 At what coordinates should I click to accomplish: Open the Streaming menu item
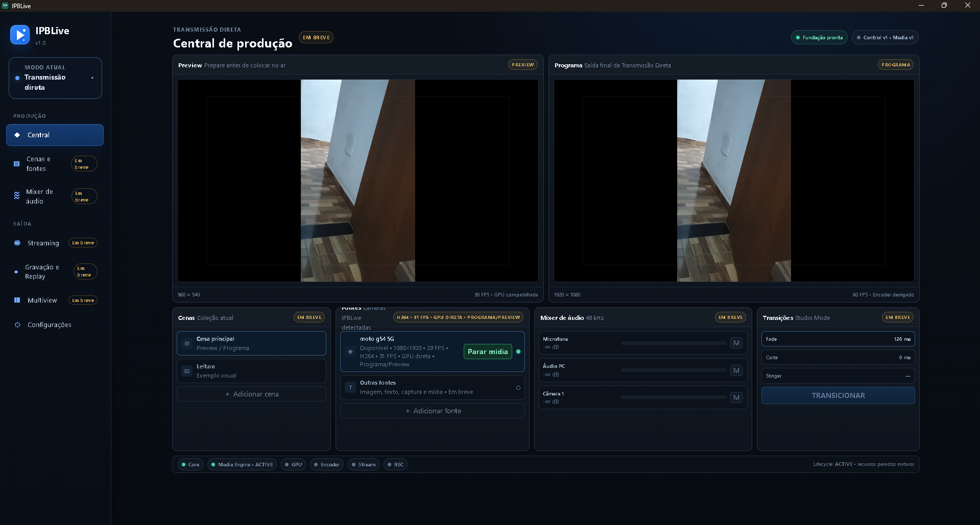point(55,243)
